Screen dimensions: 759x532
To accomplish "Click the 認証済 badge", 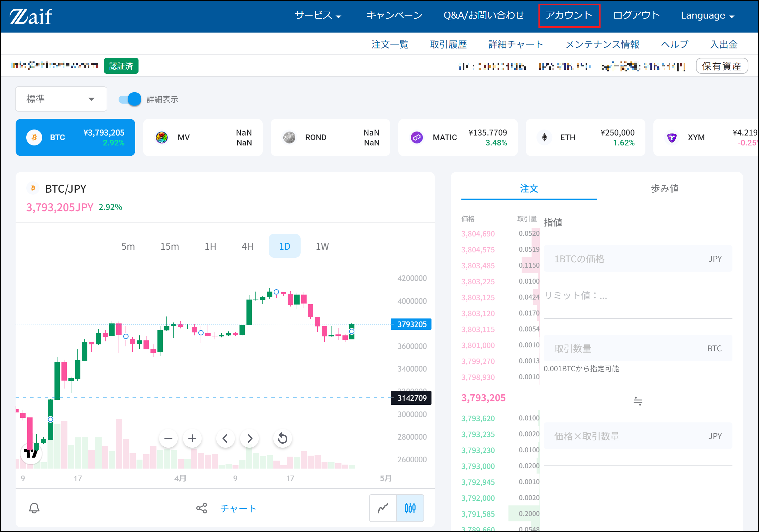I will (x=121, y=66).
